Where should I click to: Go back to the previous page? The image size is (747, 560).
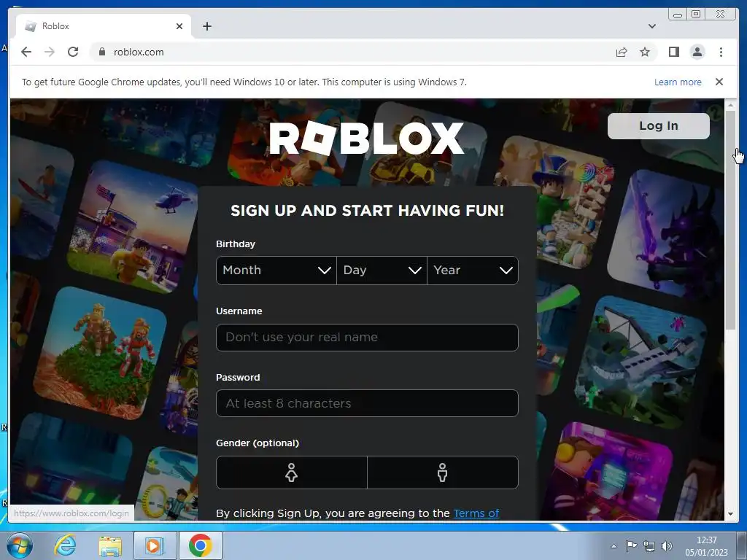26,52
